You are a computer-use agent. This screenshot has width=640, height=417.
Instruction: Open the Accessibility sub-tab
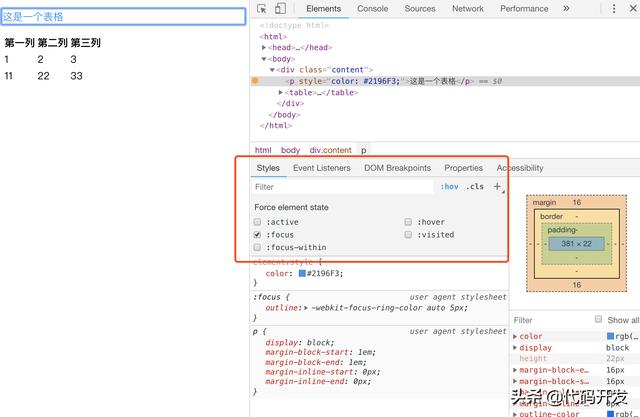pos(520,168)
